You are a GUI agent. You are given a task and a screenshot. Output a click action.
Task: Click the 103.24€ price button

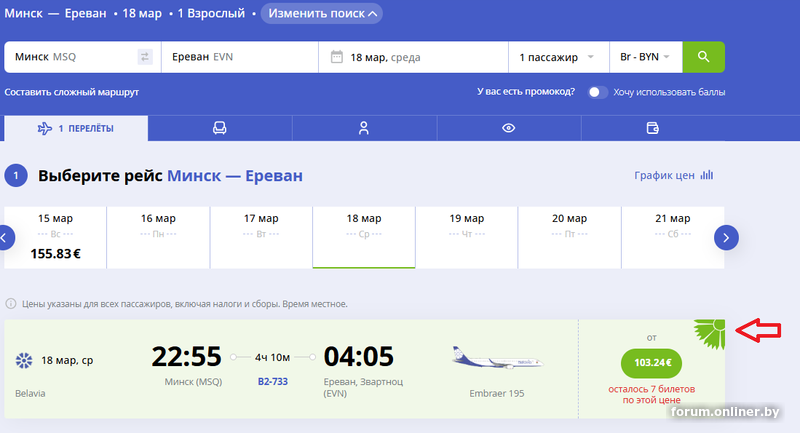[651, 362]
